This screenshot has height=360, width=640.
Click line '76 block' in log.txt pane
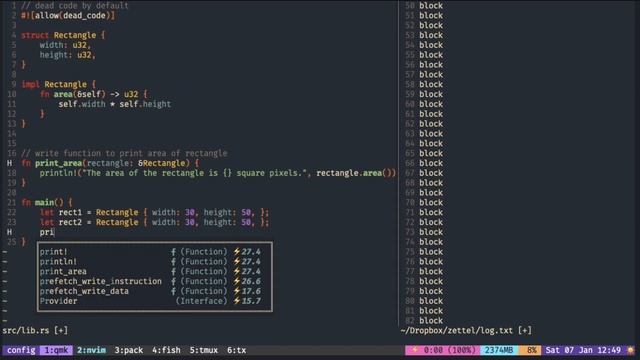click(424, 262)
